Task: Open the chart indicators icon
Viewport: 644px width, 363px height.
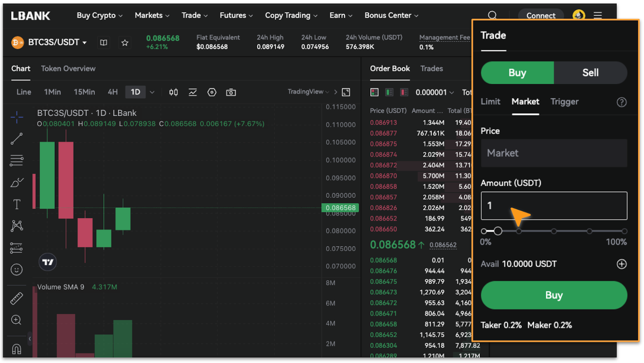Action: click(192, 92)
